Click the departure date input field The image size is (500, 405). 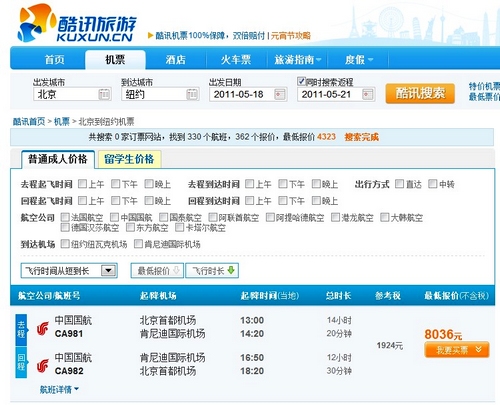(x=248, y=94)
